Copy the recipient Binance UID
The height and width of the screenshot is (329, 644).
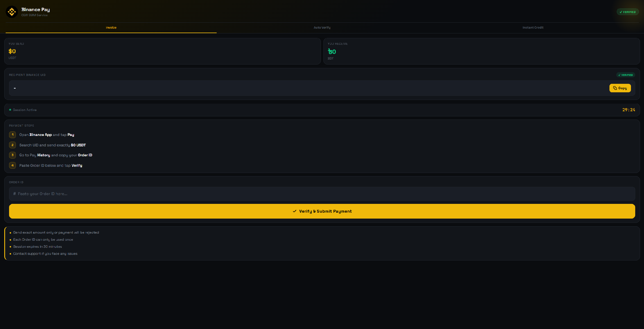[620, 88]
